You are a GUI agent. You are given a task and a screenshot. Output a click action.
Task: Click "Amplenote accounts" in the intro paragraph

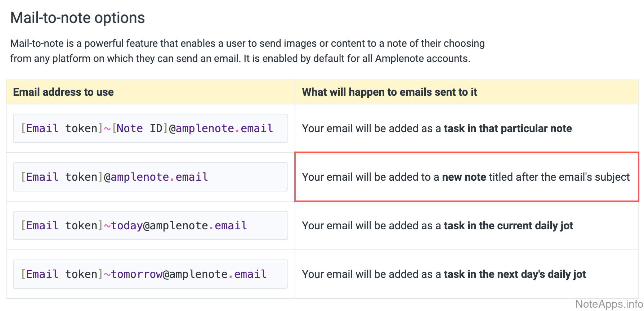[422, 59]
